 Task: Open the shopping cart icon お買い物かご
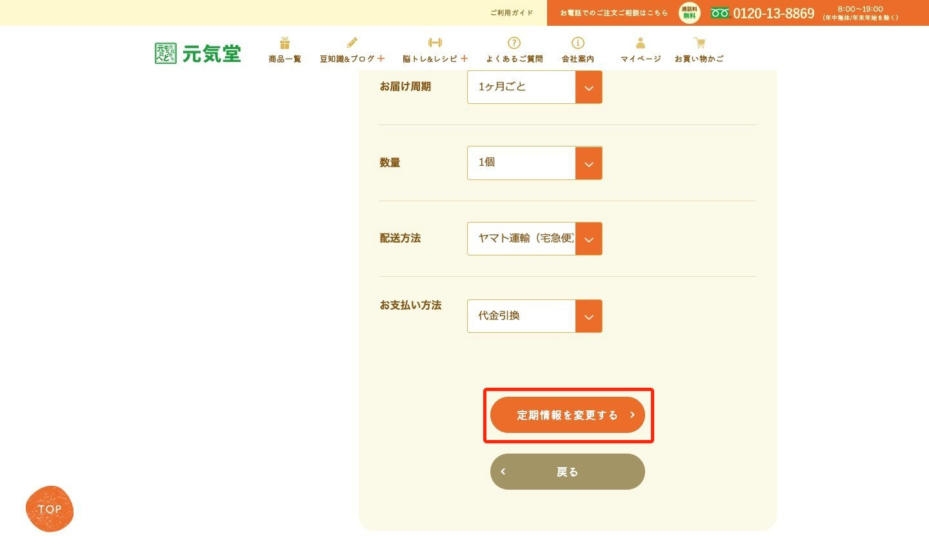699,43
